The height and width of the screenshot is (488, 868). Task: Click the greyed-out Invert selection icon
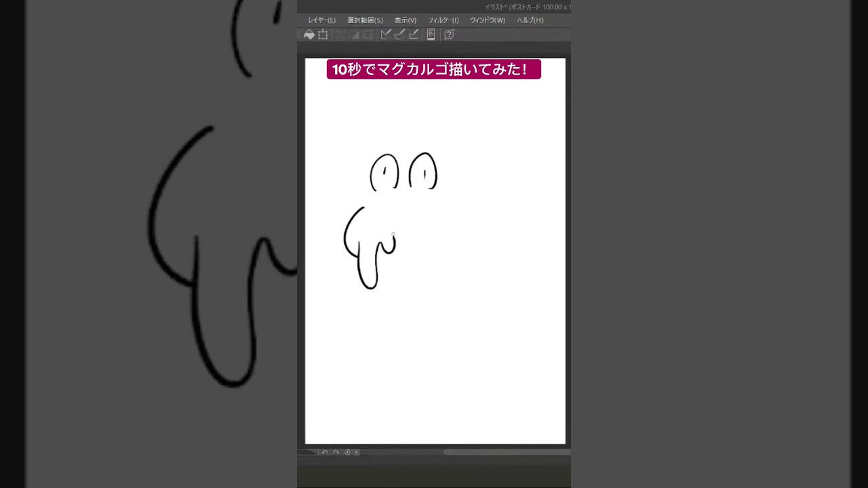click(x=354, y=35)
